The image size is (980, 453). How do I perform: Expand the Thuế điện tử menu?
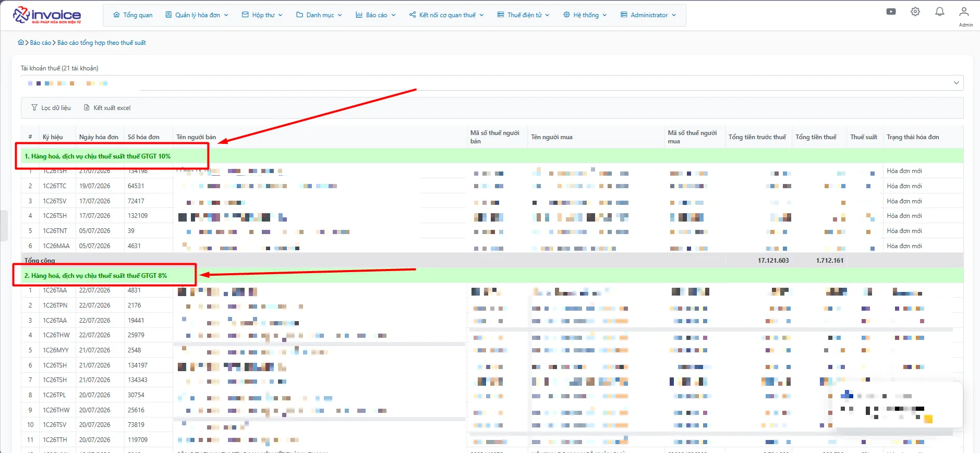tap(524, 15)
